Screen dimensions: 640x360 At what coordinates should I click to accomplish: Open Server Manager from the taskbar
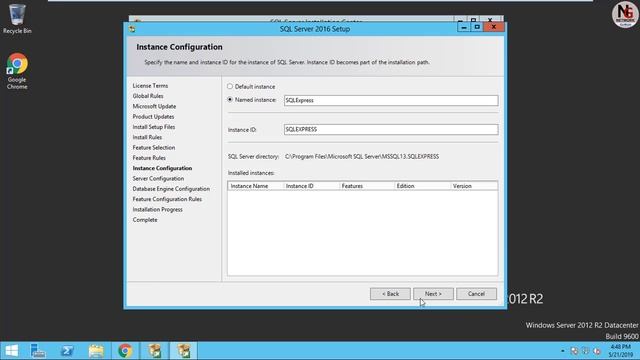[38, 351]
